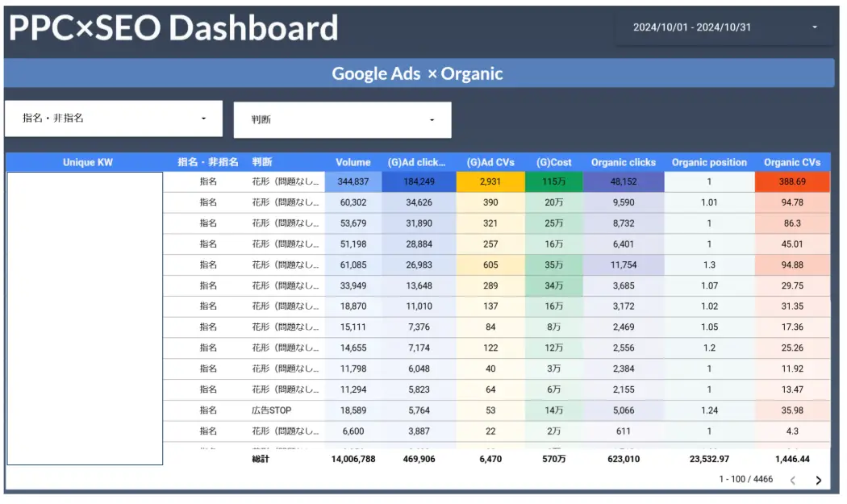Click the 総計 total row label
Screen dimensions: 847x504
tap(261, 459)
